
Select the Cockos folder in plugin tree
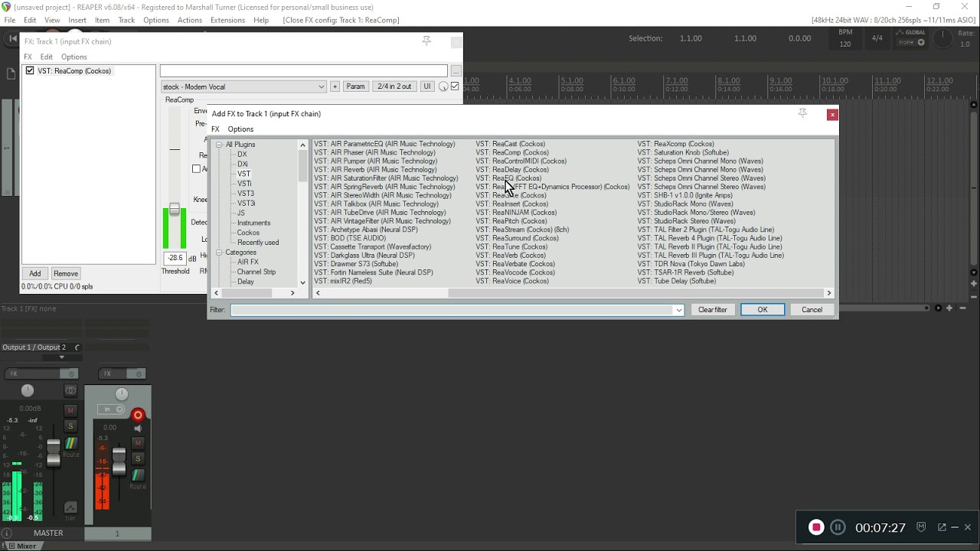point(248,233)
